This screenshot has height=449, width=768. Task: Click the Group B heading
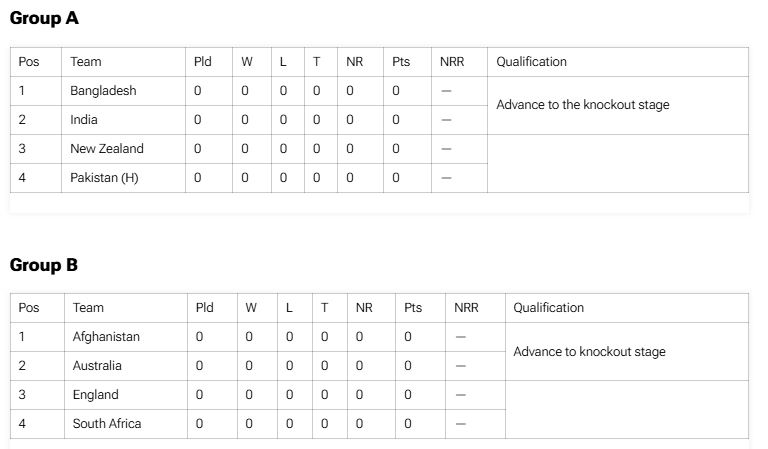click(44, 265)
